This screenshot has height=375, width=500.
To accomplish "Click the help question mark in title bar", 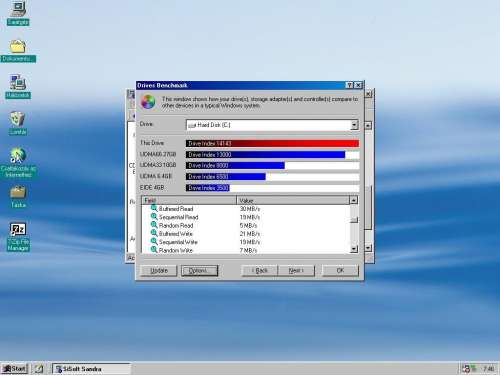I will pyautogui.click(x=349, y=85).
